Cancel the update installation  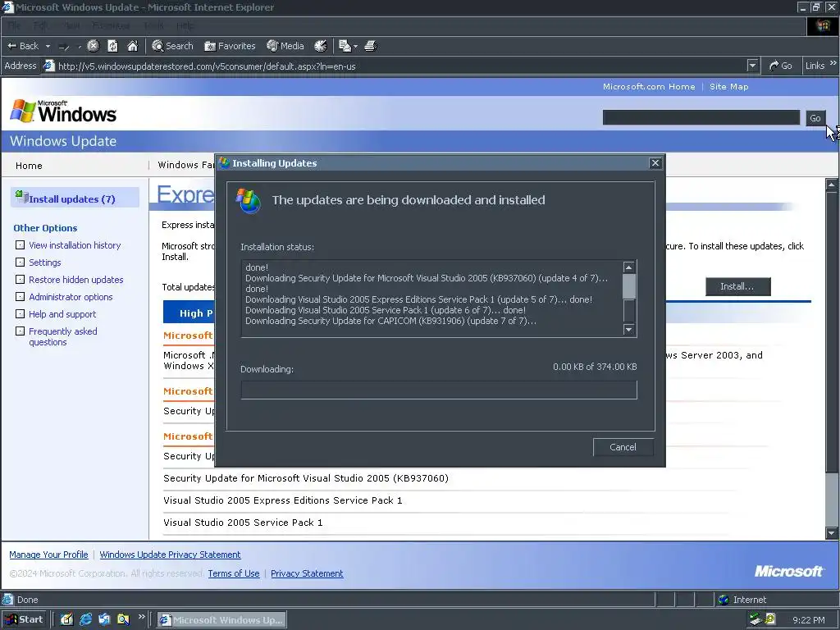tap(623, 447)
